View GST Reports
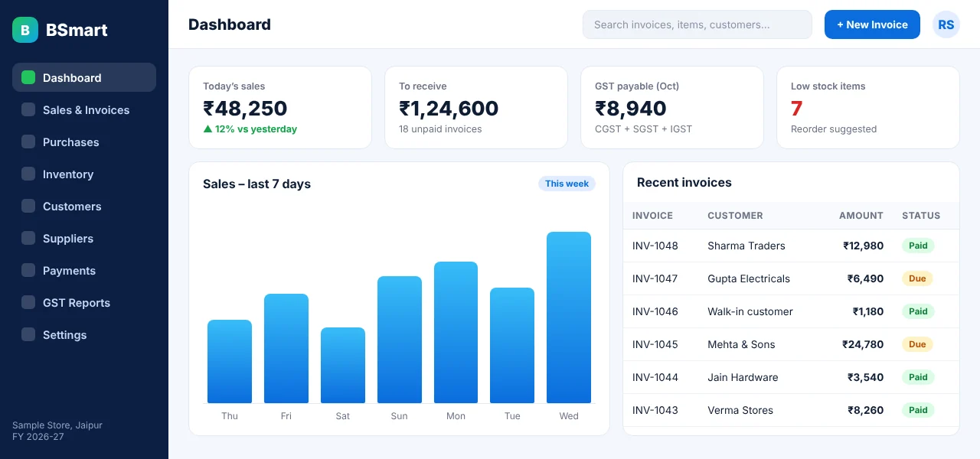 pos(84,302)
